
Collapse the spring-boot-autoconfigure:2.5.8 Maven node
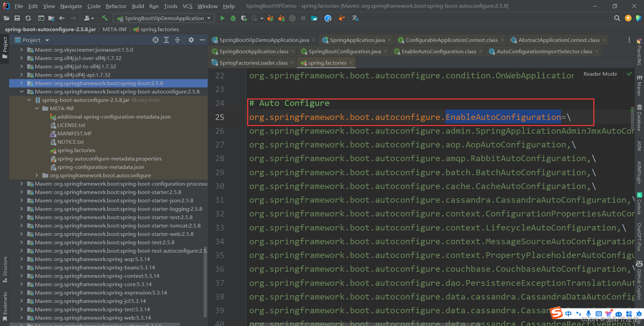pyautogui.click(x=21, y=91)
